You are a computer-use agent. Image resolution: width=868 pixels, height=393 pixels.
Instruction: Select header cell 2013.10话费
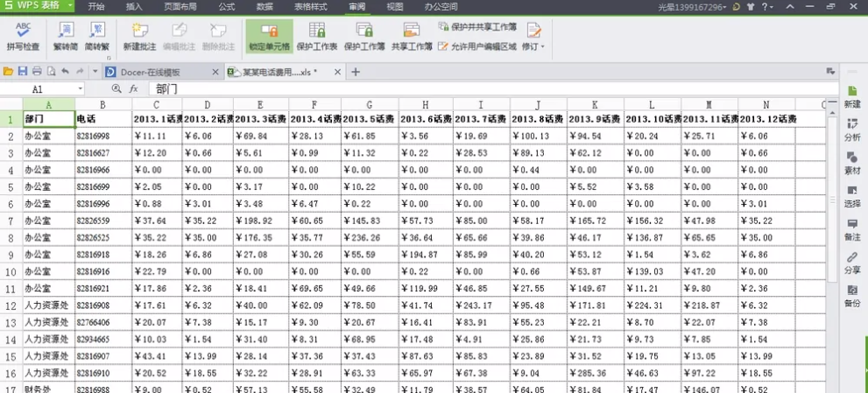pos(653,119)
